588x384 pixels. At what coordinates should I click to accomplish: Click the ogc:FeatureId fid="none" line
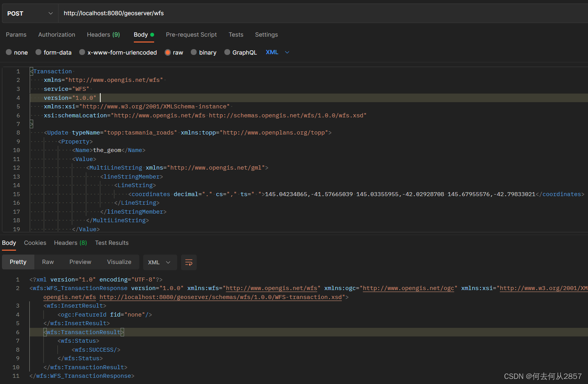click(x=105, y=315)
